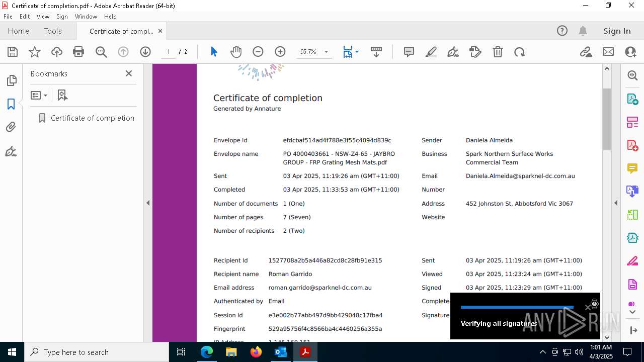
Task: Click the taskbar search box
Action: click(x=96, y=352)
